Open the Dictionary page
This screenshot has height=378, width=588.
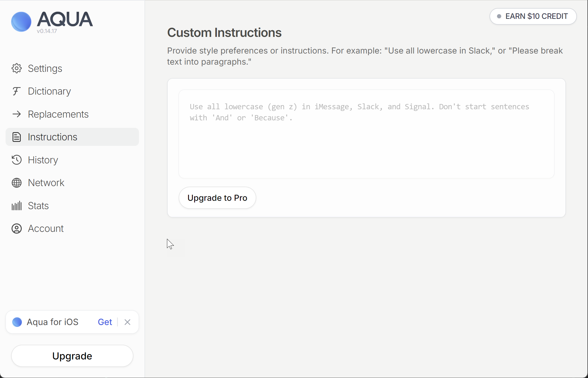point(72,91)
